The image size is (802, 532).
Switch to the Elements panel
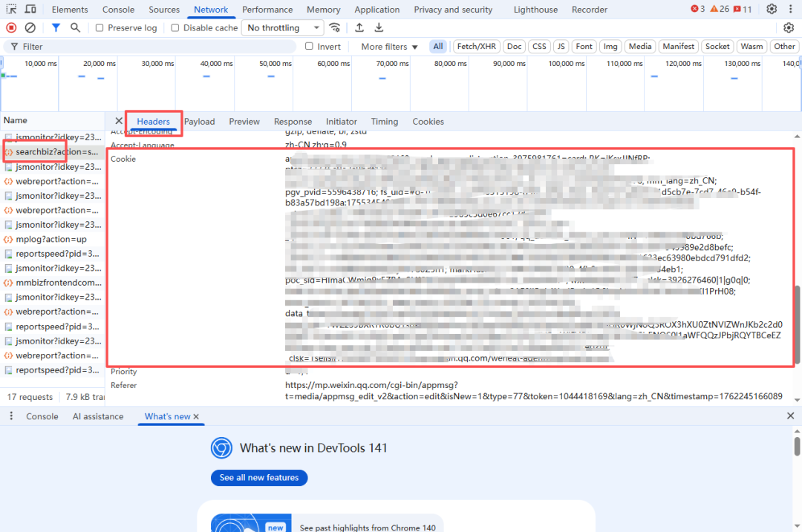coord(70,9)
